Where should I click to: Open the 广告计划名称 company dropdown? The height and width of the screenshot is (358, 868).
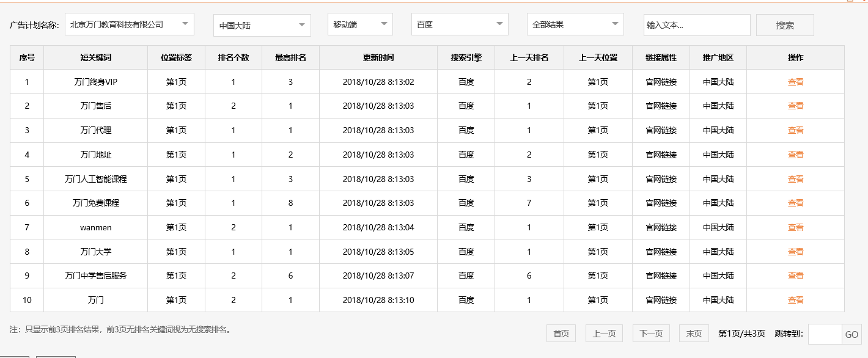click(x=129, y=24)
